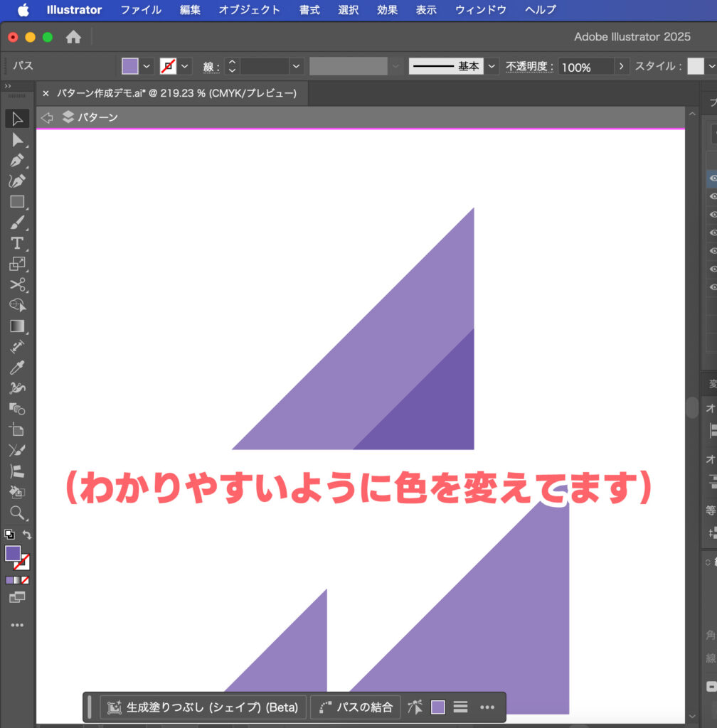Screen dimensions: 717x728
Task: Expand the 基本 brush definition dropdown
Action: click(493, 66)
